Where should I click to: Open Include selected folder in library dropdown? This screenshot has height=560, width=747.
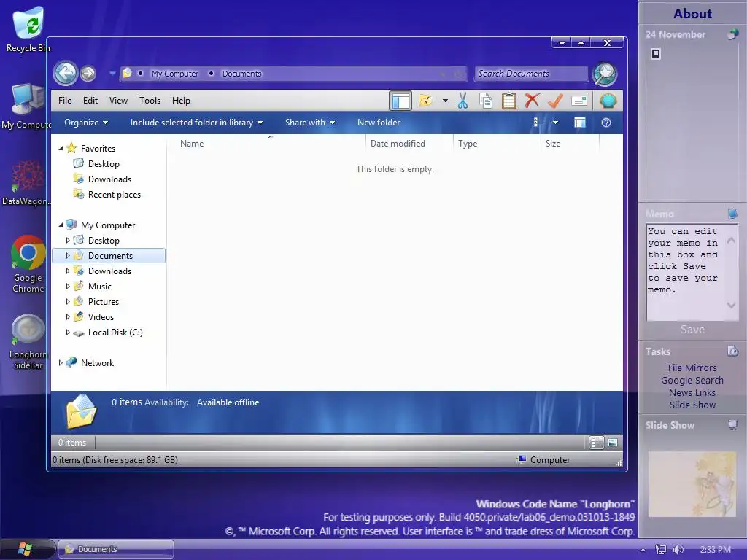(x=197, y=122)
